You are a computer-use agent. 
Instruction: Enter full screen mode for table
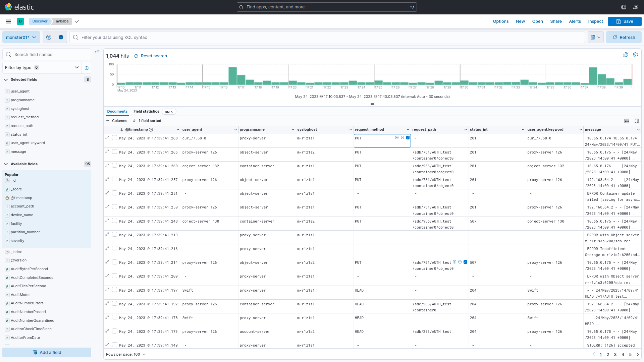636,121
